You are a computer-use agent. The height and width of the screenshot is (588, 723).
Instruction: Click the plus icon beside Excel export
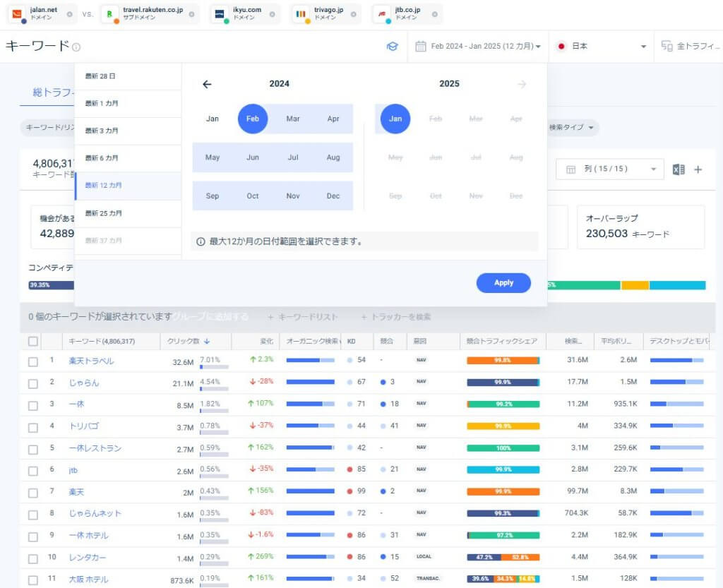click(698, 169)
